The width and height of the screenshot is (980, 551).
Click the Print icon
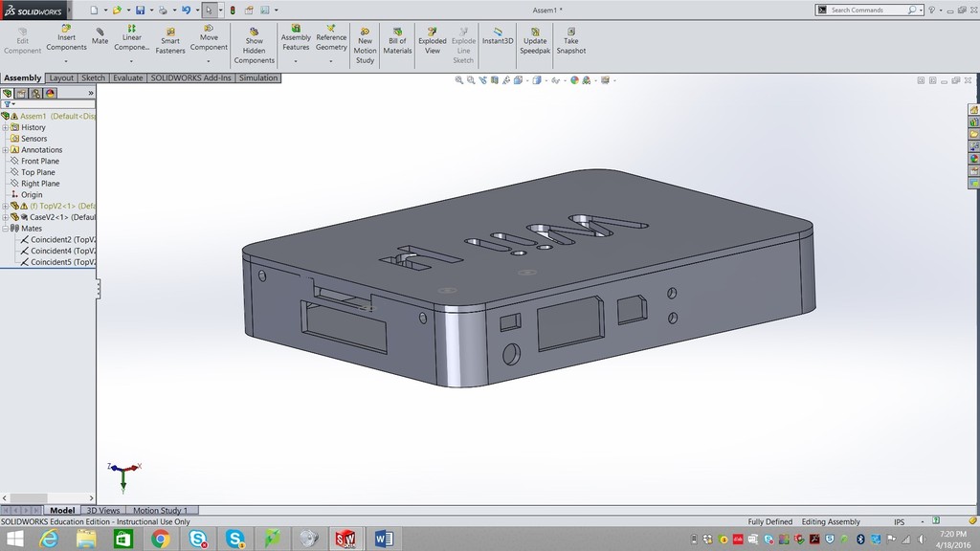point(163,10)
